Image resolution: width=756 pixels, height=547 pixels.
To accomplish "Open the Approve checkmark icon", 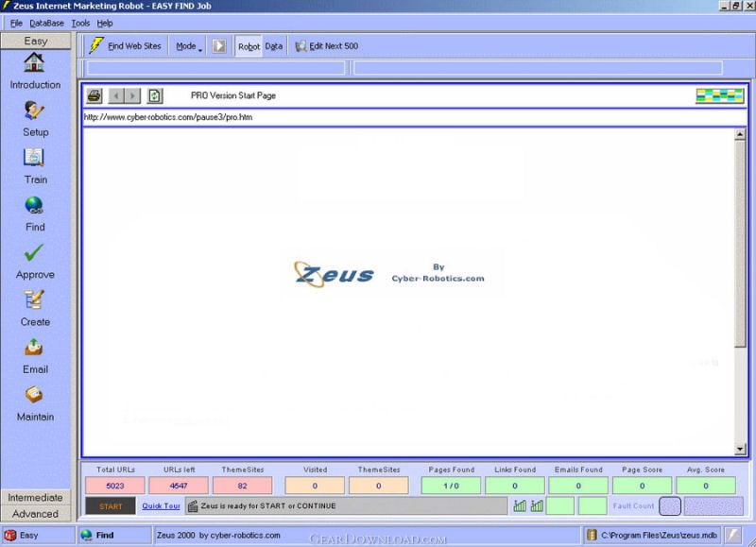I will 34,252.
